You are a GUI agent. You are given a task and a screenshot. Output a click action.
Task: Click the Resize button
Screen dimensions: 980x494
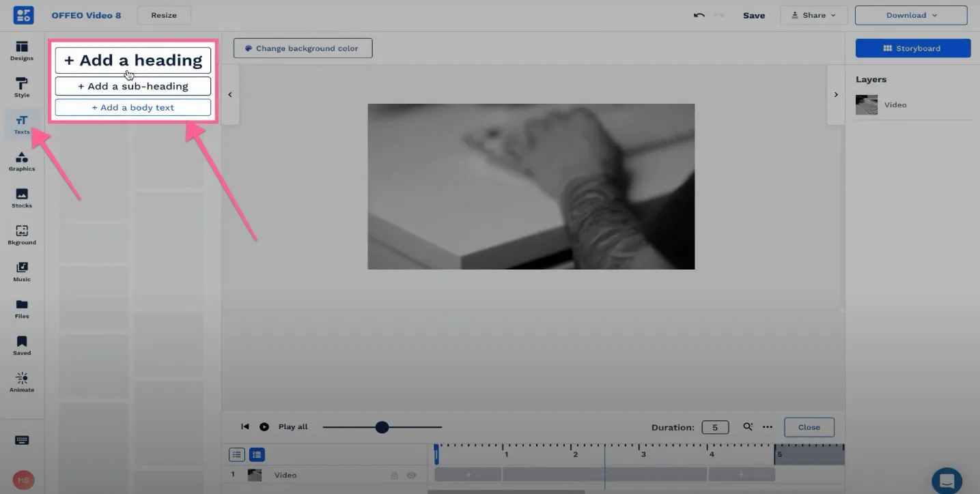(164, 15)
